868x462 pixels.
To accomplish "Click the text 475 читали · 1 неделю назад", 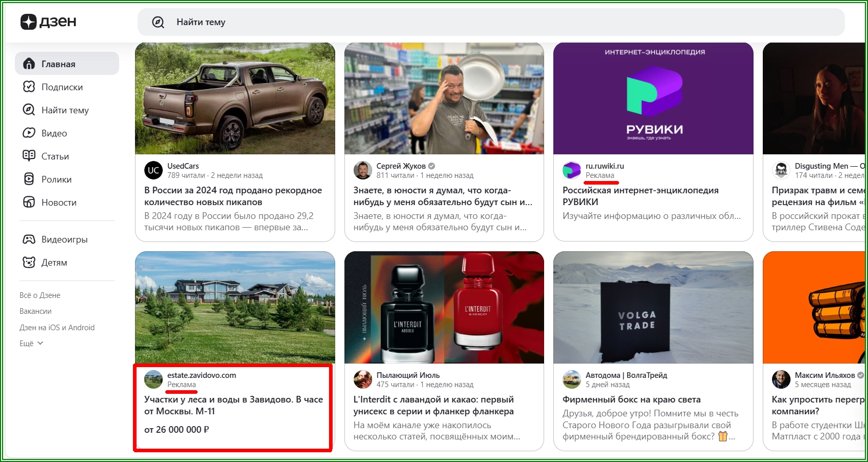I will tap(425, 385).
